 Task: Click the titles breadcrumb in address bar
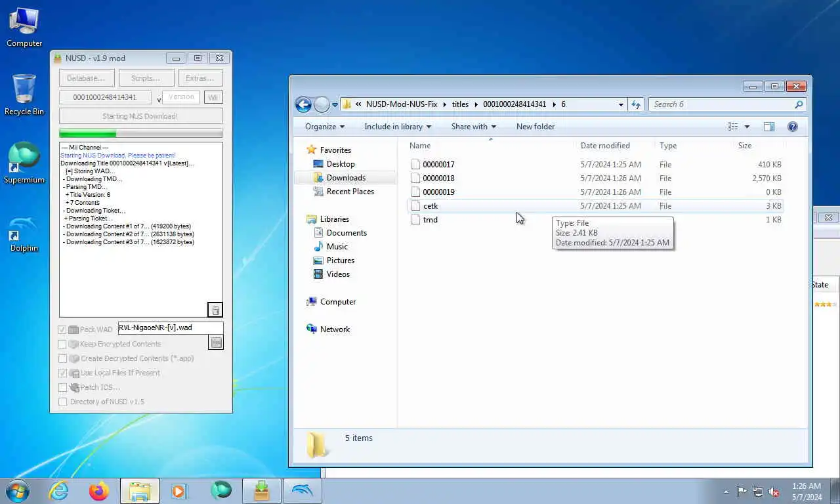(x=460, y=104)
